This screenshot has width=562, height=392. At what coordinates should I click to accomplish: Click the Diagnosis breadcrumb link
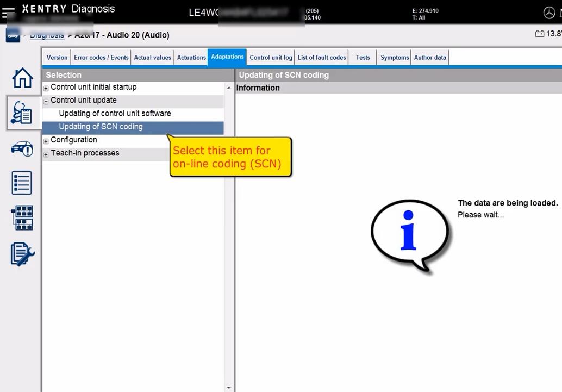click(47, 35)
